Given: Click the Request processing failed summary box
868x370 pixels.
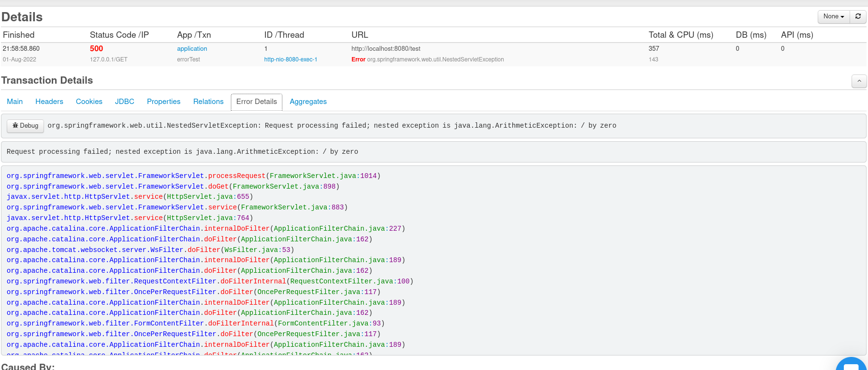Looking at the screenshot, I should tap(434, 152).
